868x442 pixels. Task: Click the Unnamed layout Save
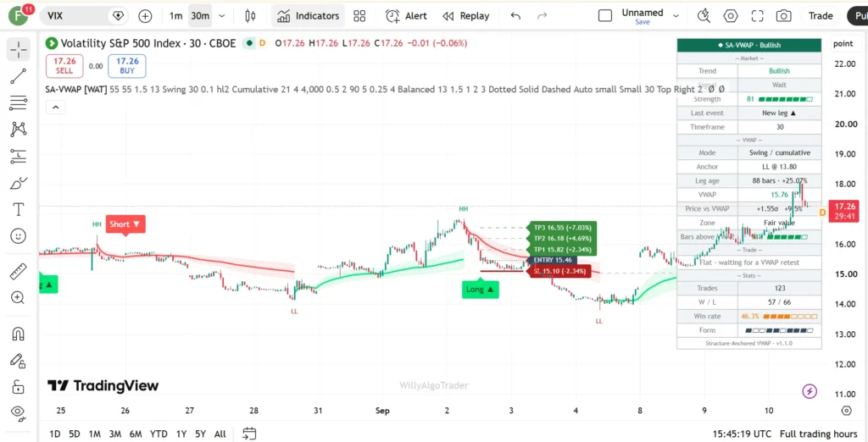[643, 22]
